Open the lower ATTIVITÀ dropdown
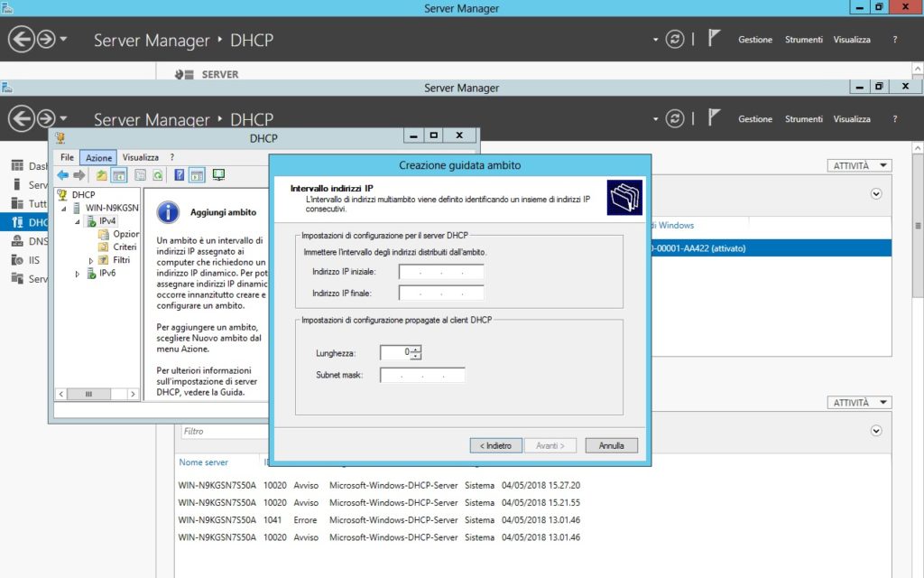The height and width of the screenshot is (578, 924). (859, 403)
